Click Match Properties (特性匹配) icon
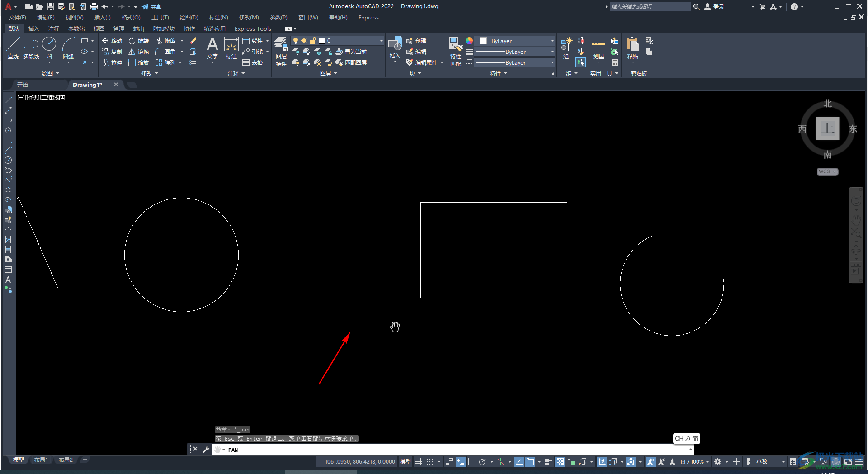 coord(456,52)
